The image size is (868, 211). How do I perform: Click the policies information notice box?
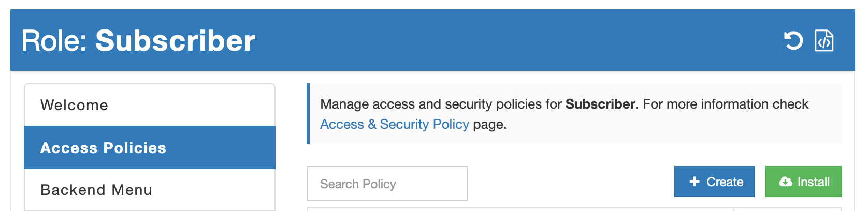pos(574,114)
